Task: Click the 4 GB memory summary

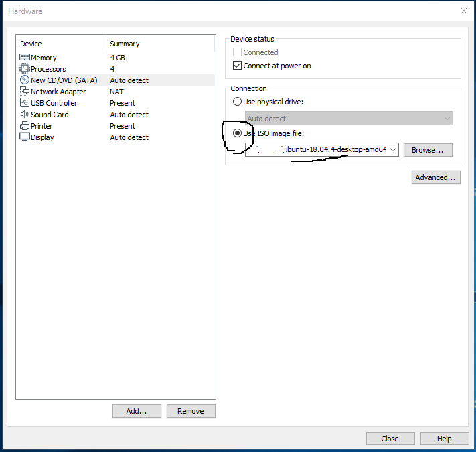Action: (117, 58)
